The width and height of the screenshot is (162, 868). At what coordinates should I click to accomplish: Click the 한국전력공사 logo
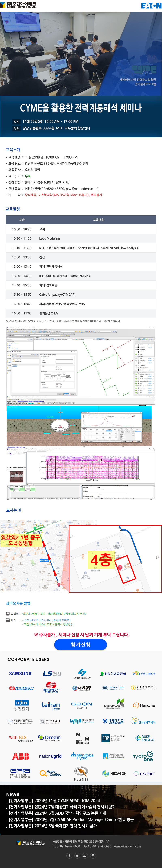[x=21, y=688]
